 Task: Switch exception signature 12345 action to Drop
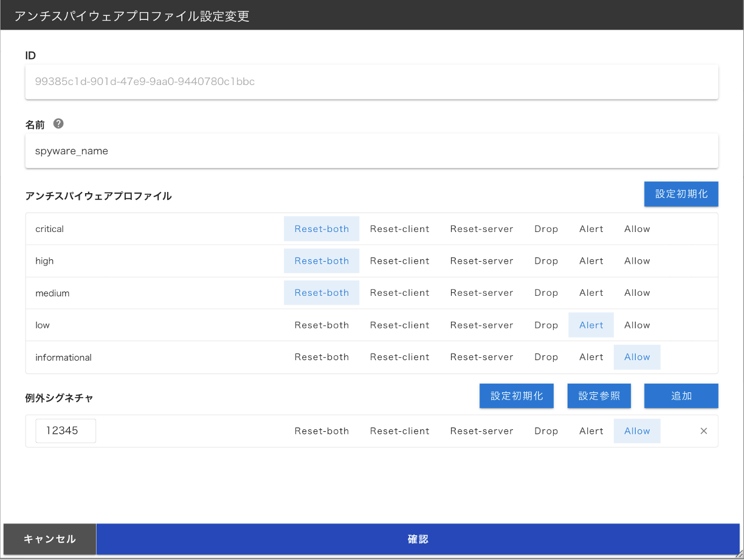point(545,431)
